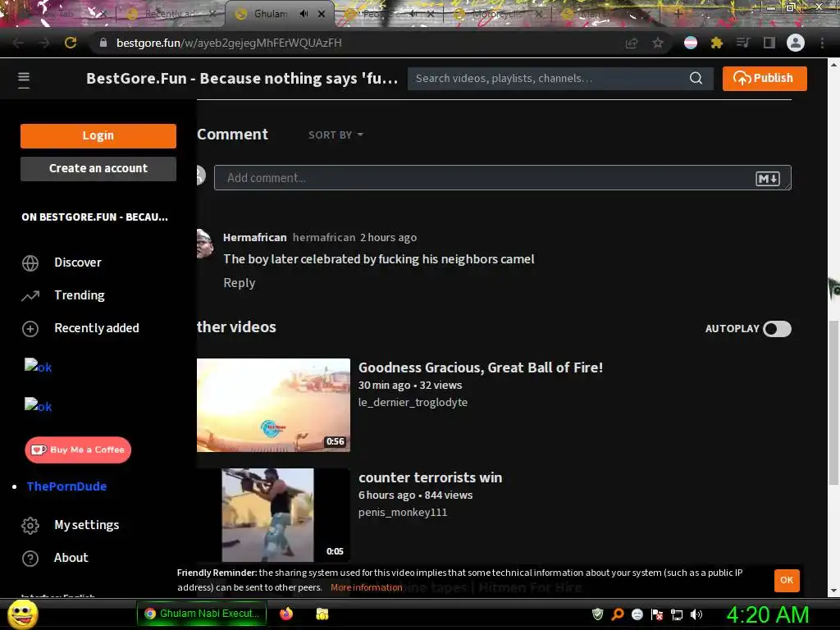This screenshot has width=840, height=630.
Task: Click the search magnifier icon
Action: pyautogui.click(x=696, y=78)
